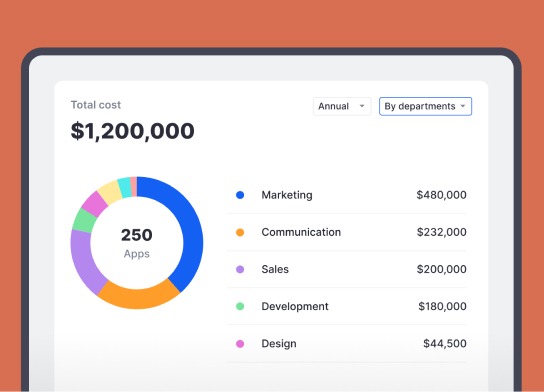Click the blue Marketing legend dot
Viewport: 544px width, 392px height.
pyautogui.click(x=240, y=195)
